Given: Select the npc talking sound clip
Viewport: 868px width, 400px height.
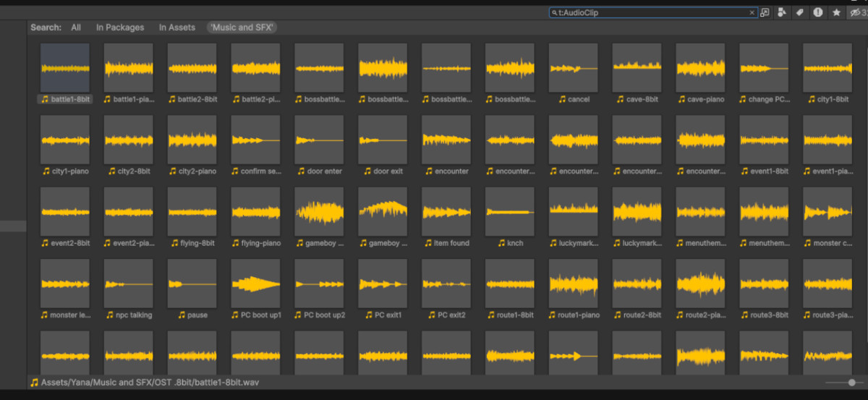Looking at the screenshot, I should [x=129, y=290].
